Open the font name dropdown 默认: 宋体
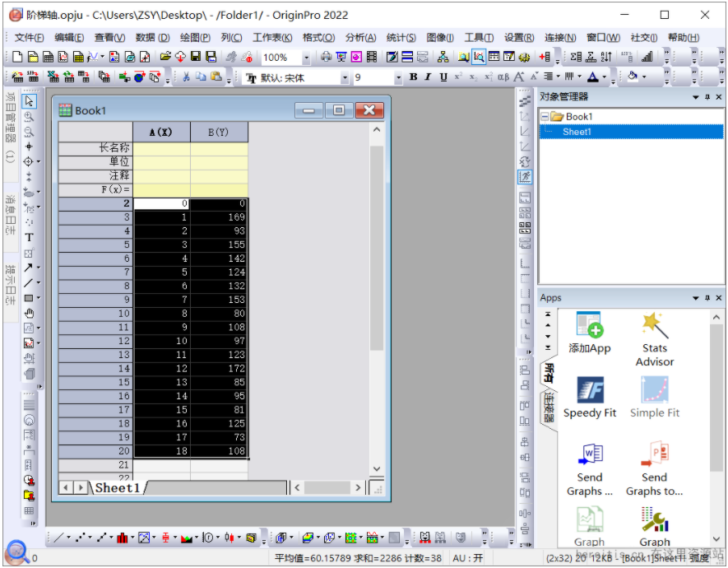Screen dimensions: 728x568 coord(345,77)
